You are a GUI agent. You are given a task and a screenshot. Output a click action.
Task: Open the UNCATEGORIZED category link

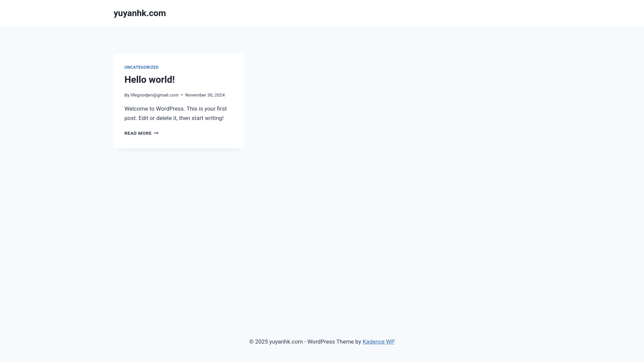(142, 67)
